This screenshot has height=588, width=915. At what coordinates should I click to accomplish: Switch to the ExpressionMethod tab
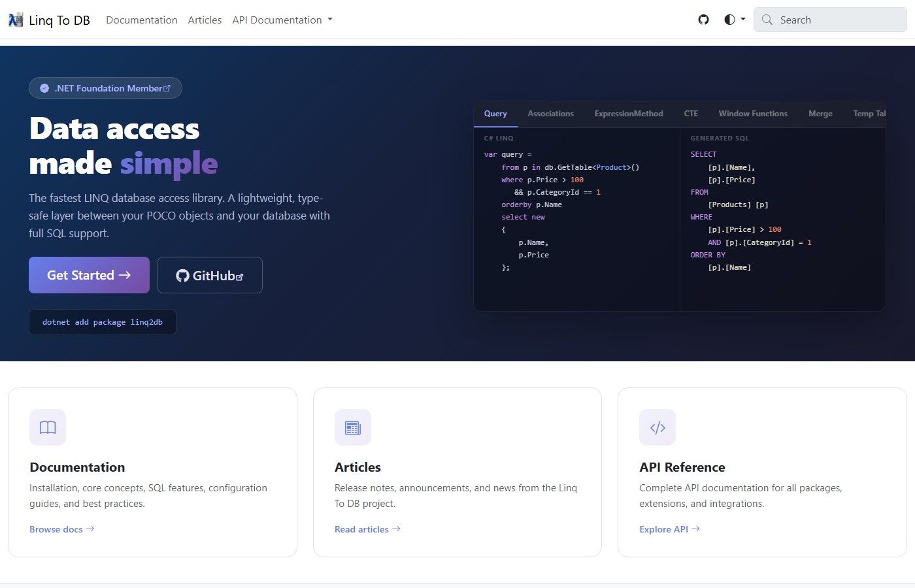click(629, 114)
